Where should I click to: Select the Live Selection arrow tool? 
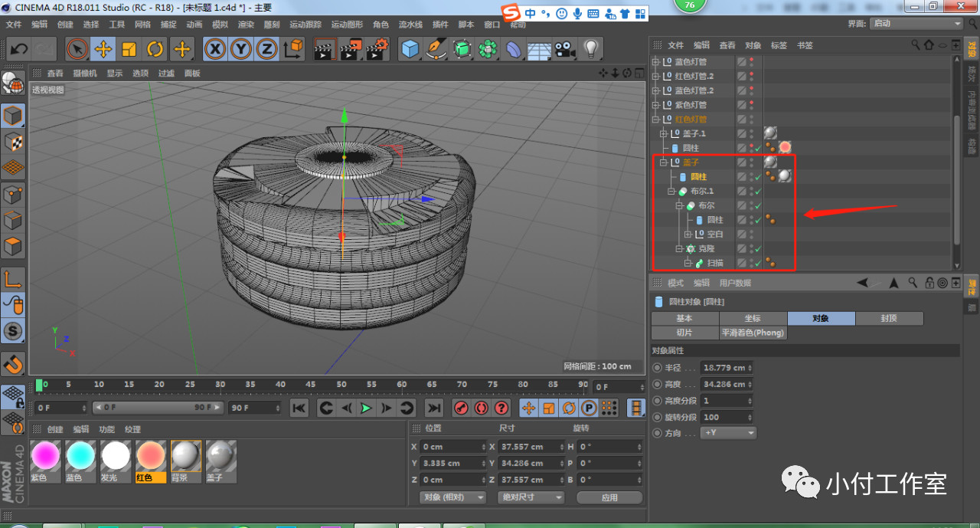tap(77, 50)
